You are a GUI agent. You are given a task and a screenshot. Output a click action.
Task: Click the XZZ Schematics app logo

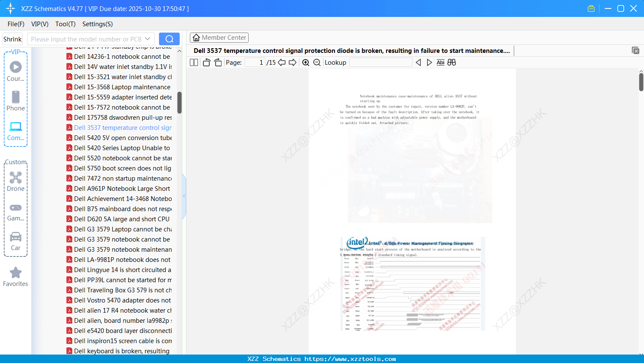11,8
